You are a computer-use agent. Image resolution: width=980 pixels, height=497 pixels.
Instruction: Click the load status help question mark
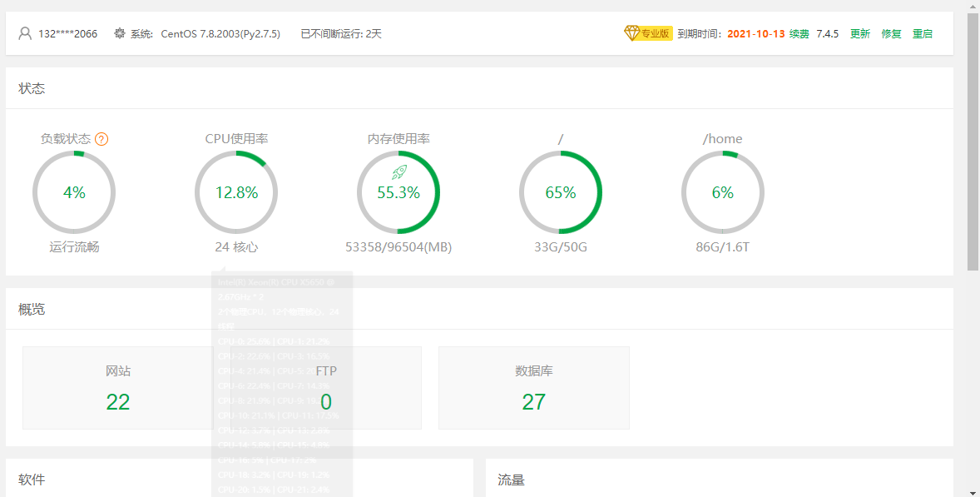(101, 139)
